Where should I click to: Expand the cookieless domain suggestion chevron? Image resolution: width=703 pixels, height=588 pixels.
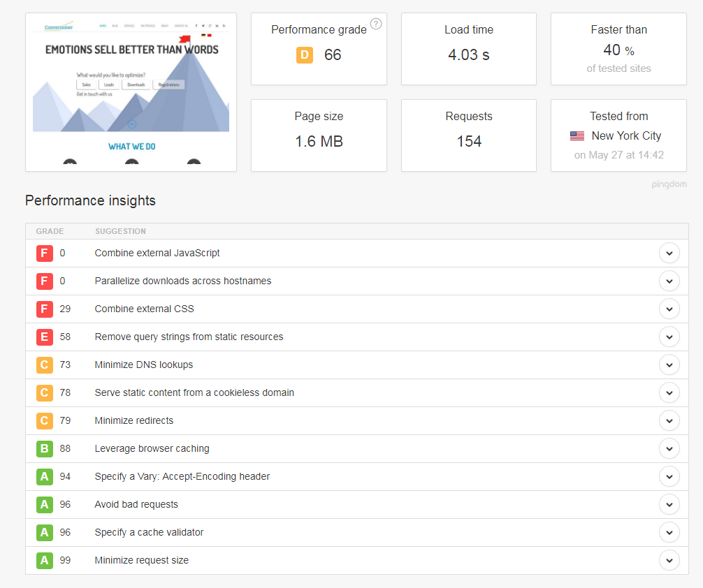(x=669, y=392)
